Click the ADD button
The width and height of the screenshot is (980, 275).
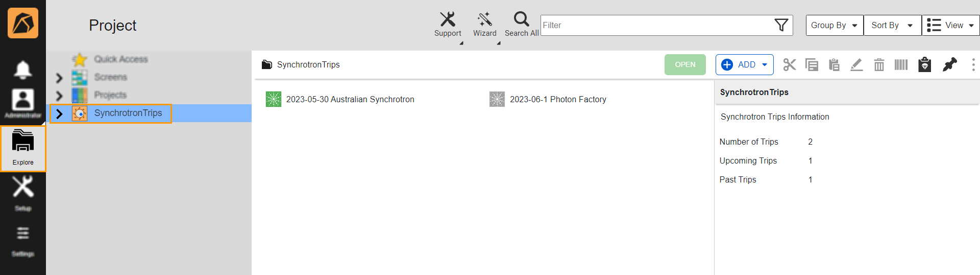pos(744,65)
